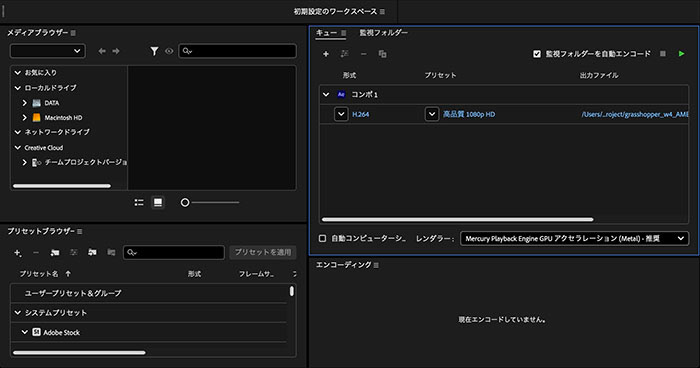Expand the DATA drive node

(x=25, y=103)
